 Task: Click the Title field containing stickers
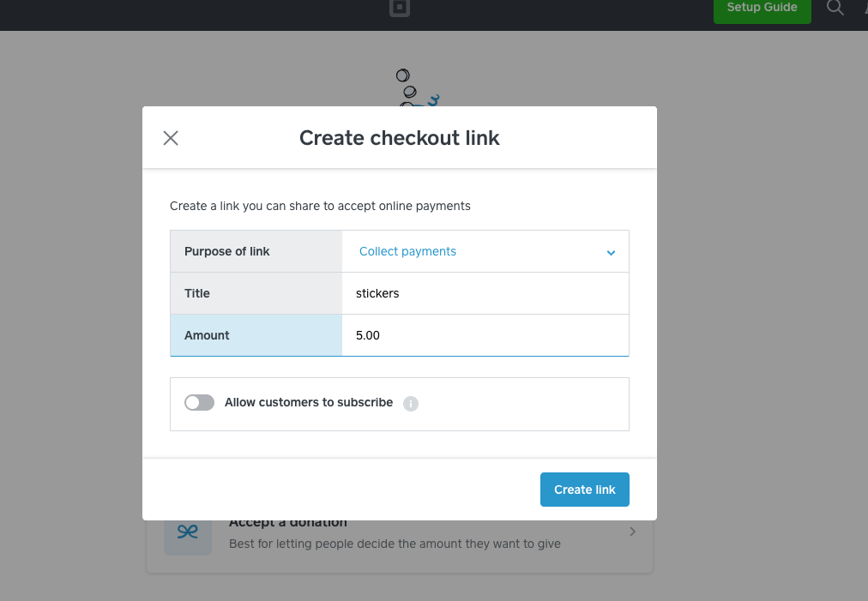[485, 293]
